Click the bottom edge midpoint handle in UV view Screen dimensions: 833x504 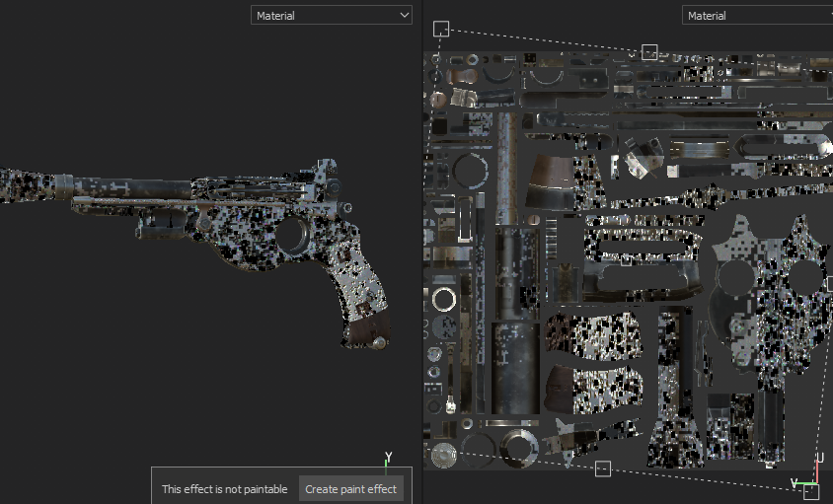click(x=603, y=468)
